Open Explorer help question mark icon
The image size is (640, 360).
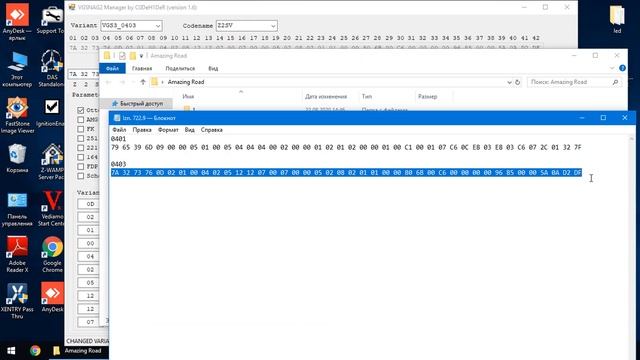click(622, 68)
